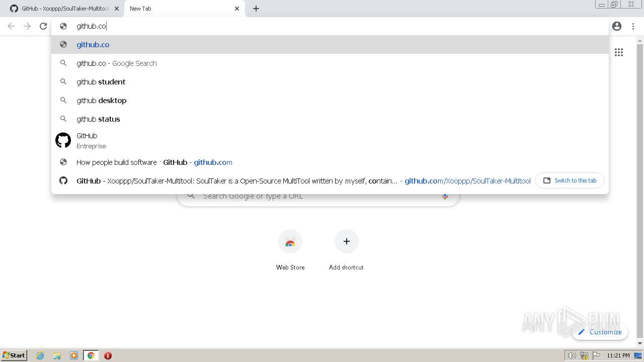Launch Internet Explorer from taskbar
Image resolution: width=644 pixels, height=362 pixels.
point(40,355)
